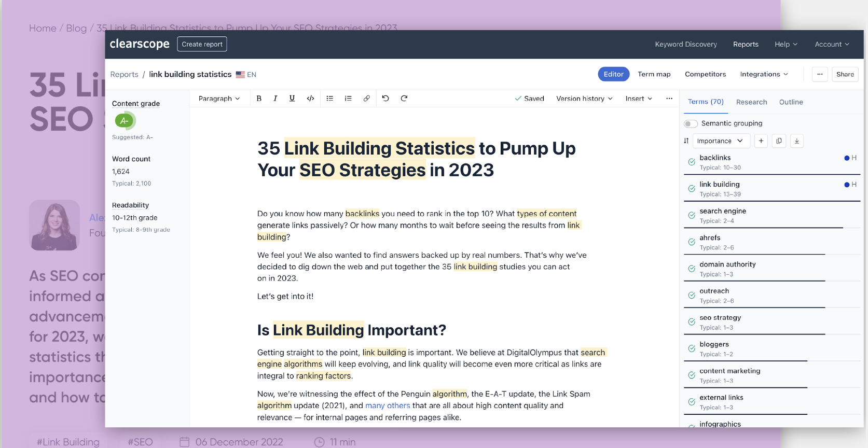Open the Paragraph style dropdown
Screen dimensions: 868x448
click(219, 99)
